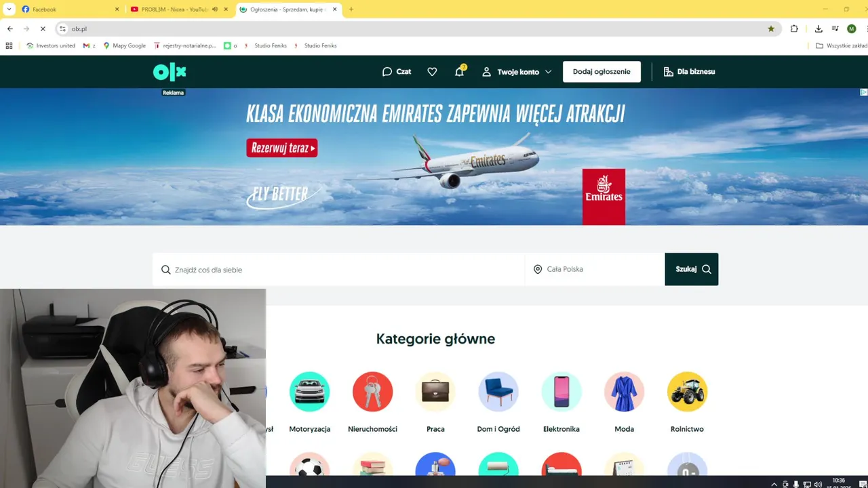Viewport: 868px width, 488px height.
Task: Open the apps grid bookmark icon
Action: pyautogui.click(x=9, y=45)
